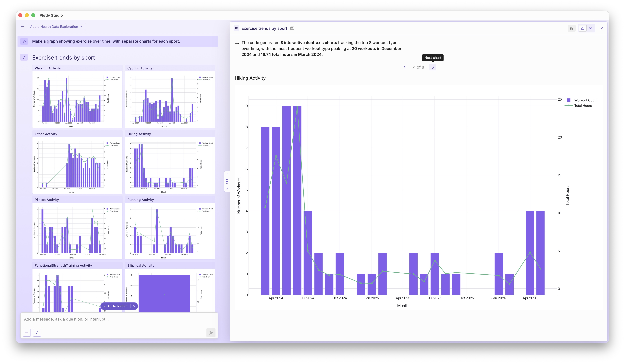This screenshot has width=625, height=364.
Task: Toggle Workout Count legend entry in main chart
Action: (582, 100)
